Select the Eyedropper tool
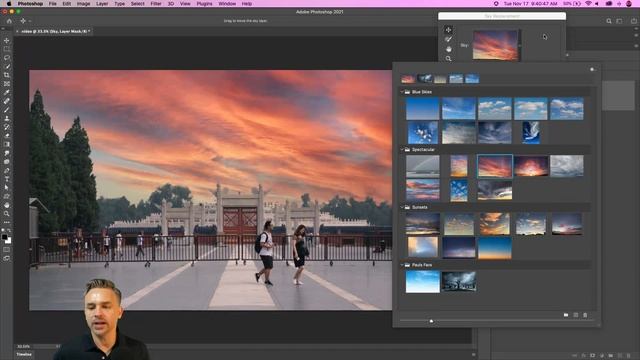This screenshot has width=640, height=360. (x=7, y=92)
